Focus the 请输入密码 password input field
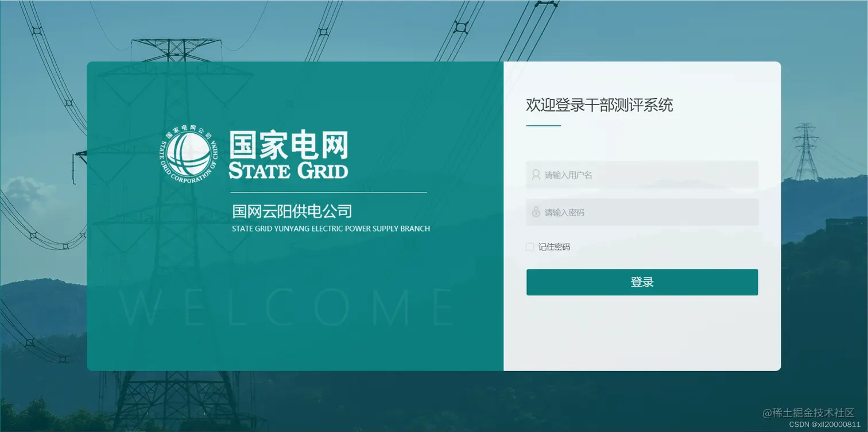Viewport: 868px width, 432px height. pyautogui.click(x=642, y=212)
